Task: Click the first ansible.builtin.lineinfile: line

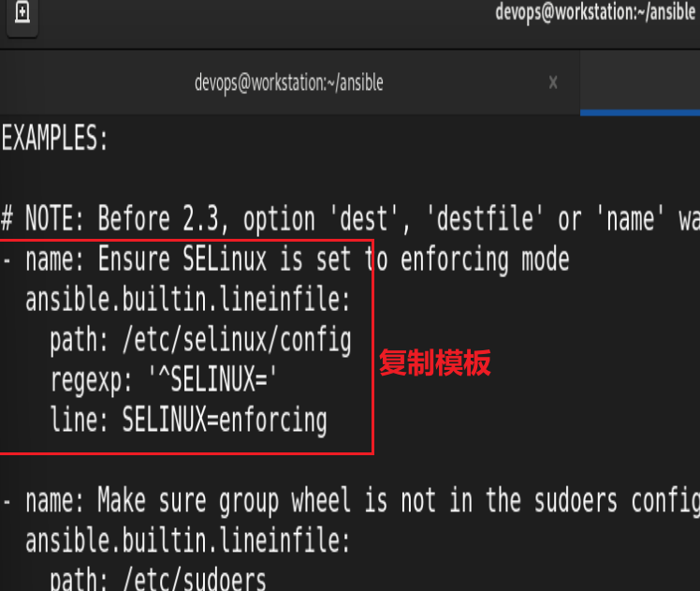Action: pos(187,300)
